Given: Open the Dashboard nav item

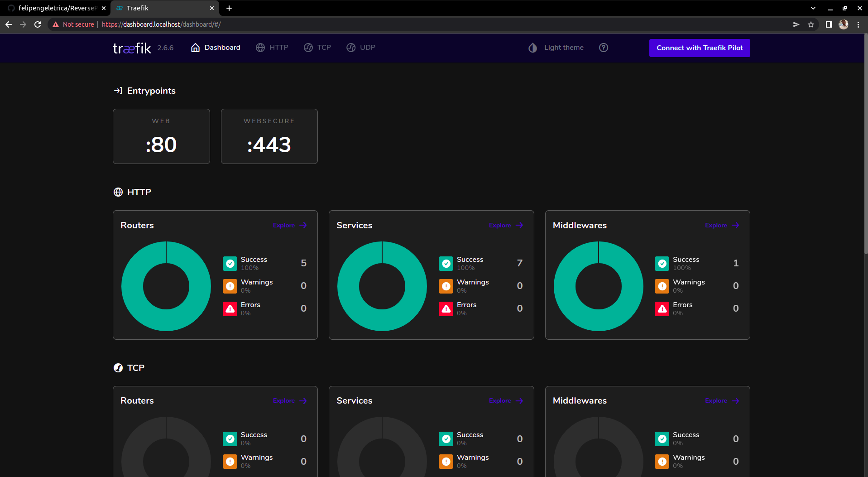Looking at the screenshot, I should 216,48.
